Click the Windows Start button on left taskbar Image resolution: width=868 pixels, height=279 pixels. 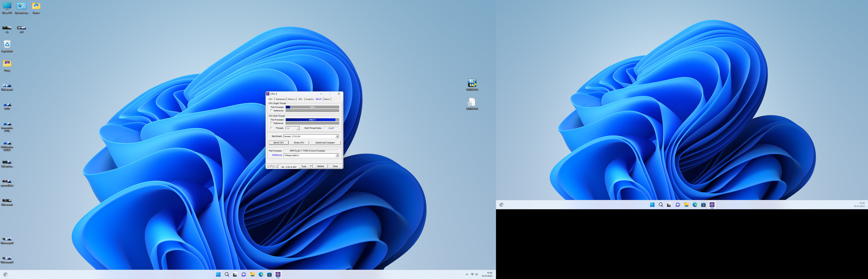(x=218, y=274)
